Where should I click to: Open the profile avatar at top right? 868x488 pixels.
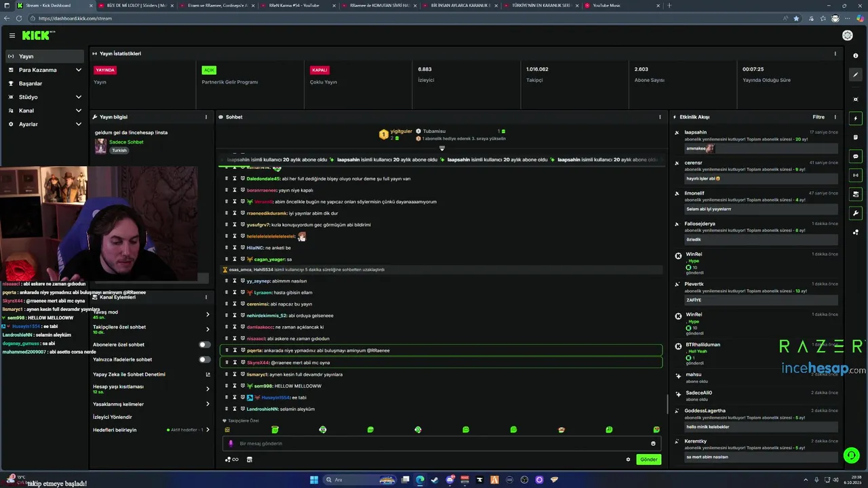(x=847, y=35)
